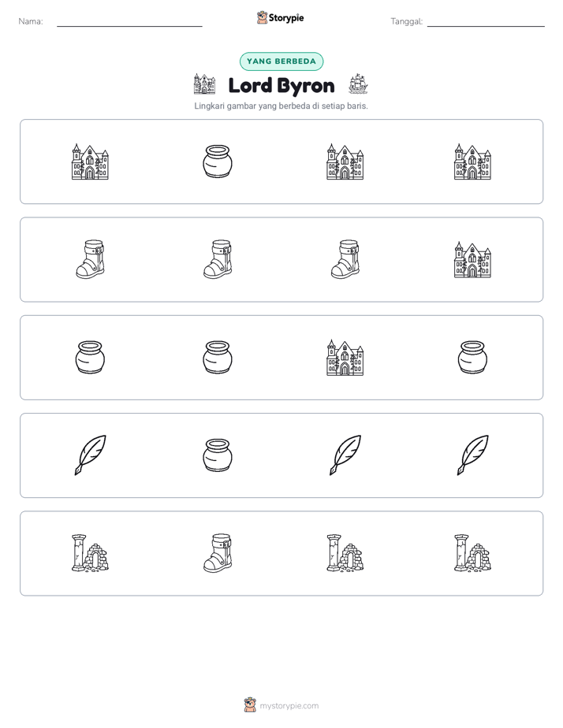Click the Storypie bear logo in the header
563x728 pixels.
262,17
